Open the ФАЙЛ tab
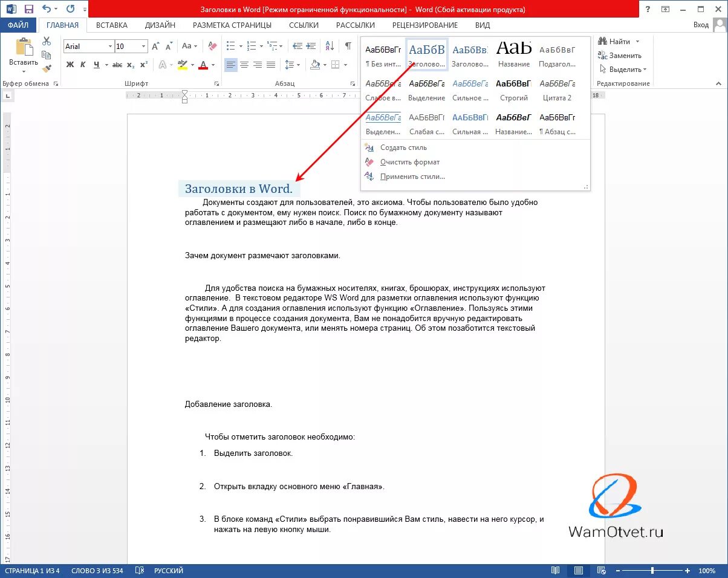The height and width of the screenshot is (578, 728). click(18, 25)
